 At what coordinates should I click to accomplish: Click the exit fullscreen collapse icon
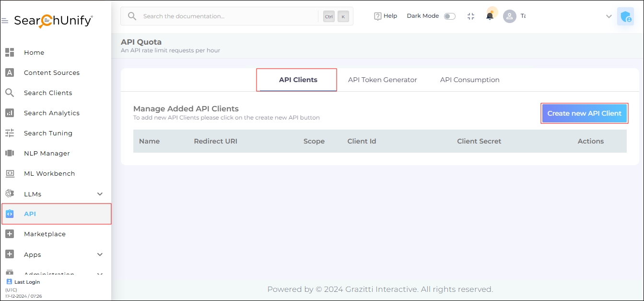[470, 16]
